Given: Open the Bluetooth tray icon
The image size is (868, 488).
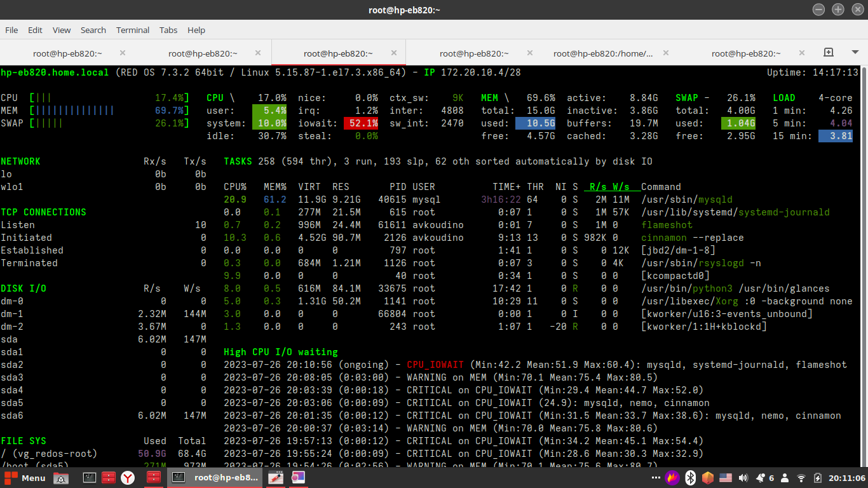Looking at the screenshot, I should tap(690, 478).
